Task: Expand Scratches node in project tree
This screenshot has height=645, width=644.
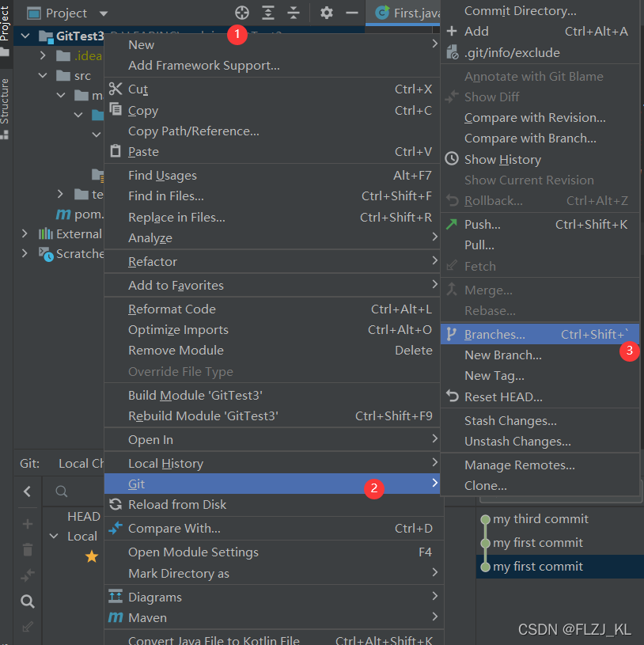Action: [x=25, y=253]
